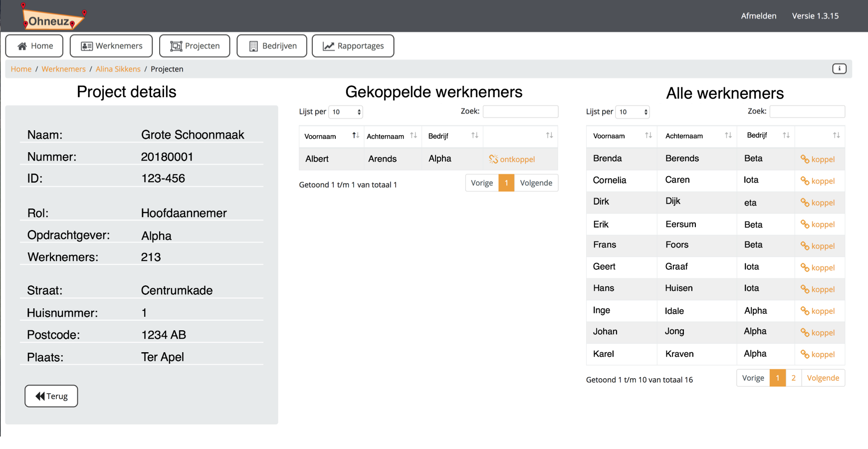Open the Lijst per dropdown of gekoppelde werknemers
Viewport: 868px width, 449px height.
[x=346, y=112]
